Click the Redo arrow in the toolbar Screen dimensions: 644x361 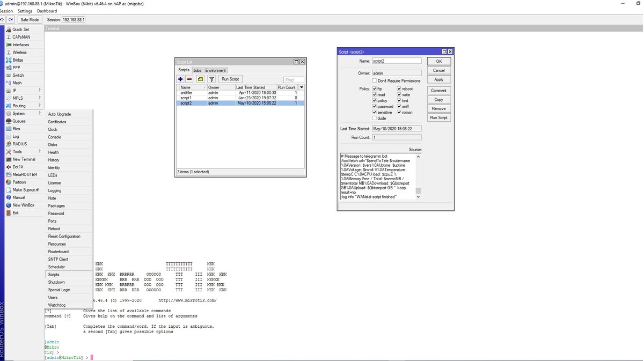coord(11,19)
